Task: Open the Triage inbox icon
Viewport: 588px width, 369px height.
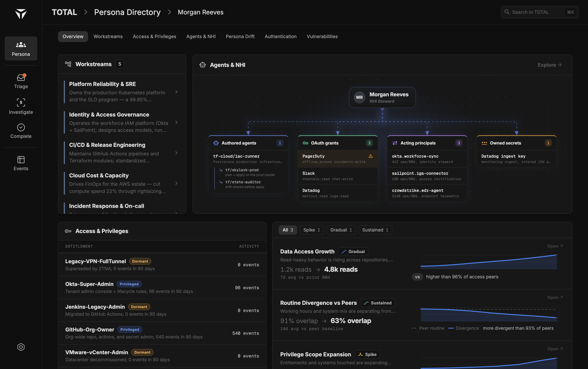Action: pos(21,78)
